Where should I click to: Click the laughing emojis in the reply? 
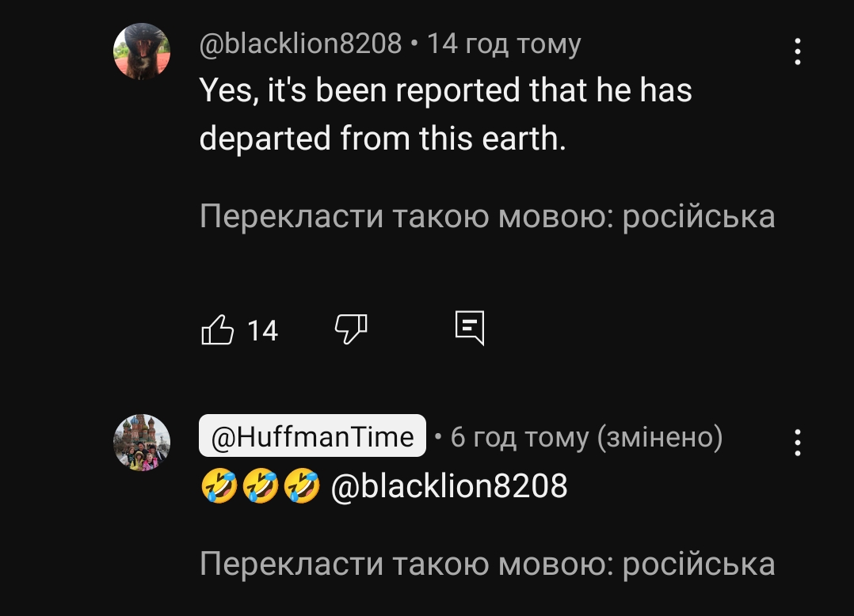point(260,486)
